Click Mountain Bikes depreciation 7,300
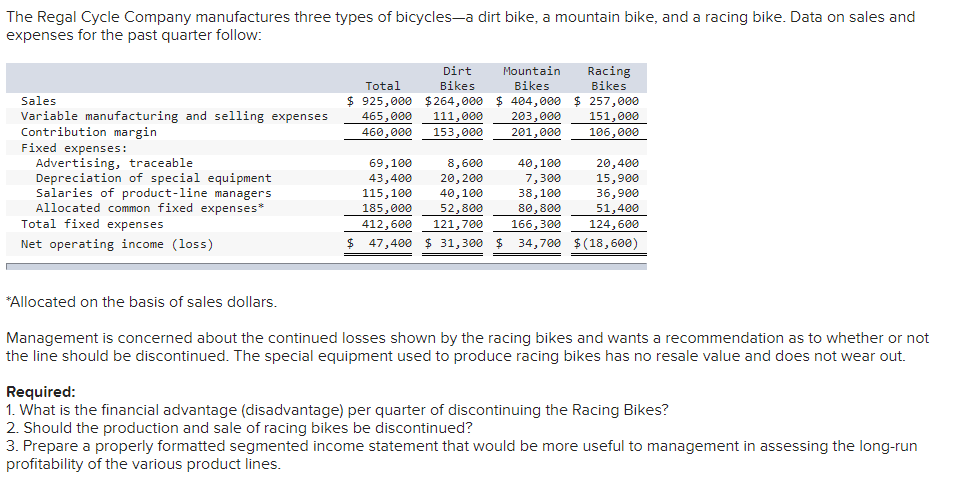 click(x=543, y=178)
